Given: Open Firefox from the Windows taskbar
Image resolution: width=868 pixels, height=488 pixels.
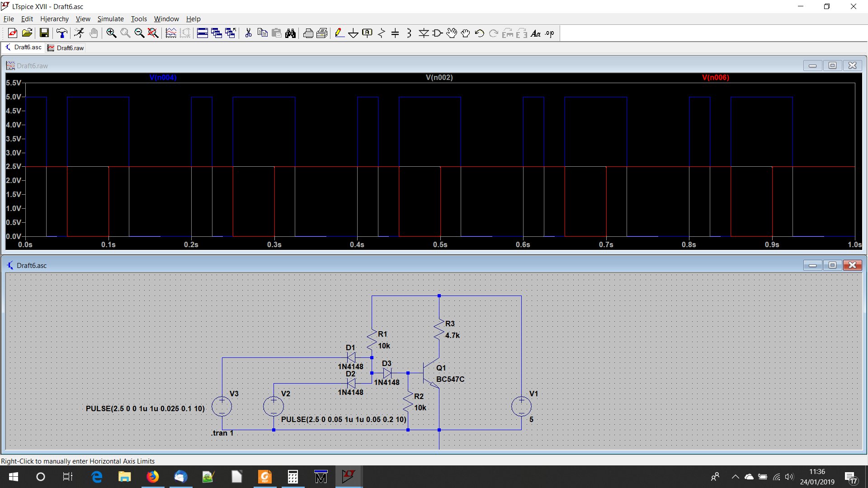Looking at the screenshot, I should pyautogui.click(x=153, y=477).
